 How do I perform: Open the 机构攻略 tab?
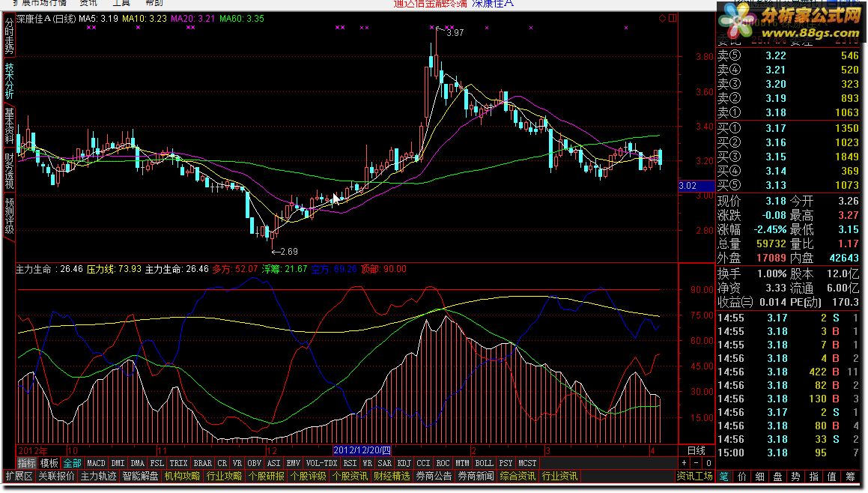tap(183, 477)
